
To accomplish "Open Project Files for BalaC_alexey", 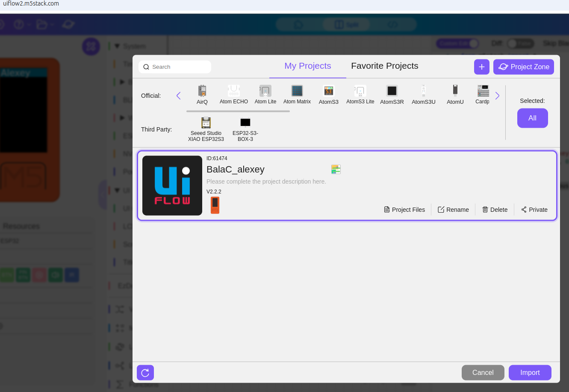I will click(x=404, y=210).
